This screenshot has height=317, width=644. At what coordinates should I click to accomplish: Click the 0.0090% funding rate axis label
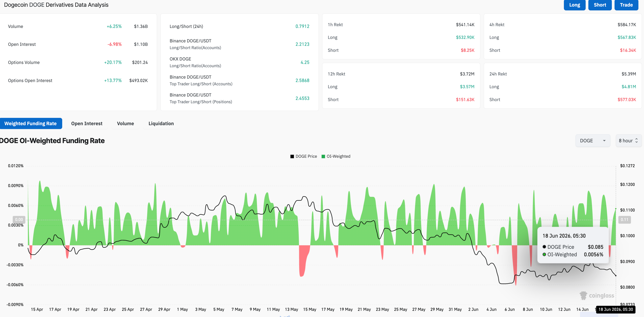tap(15, 186)
